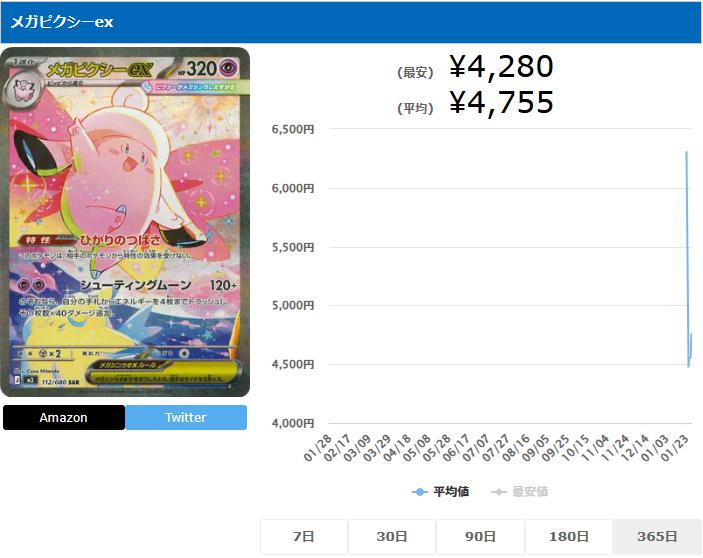703x558 pixels.
Task: Click the gray 最安値 legend marker icon
Action: 499,492
